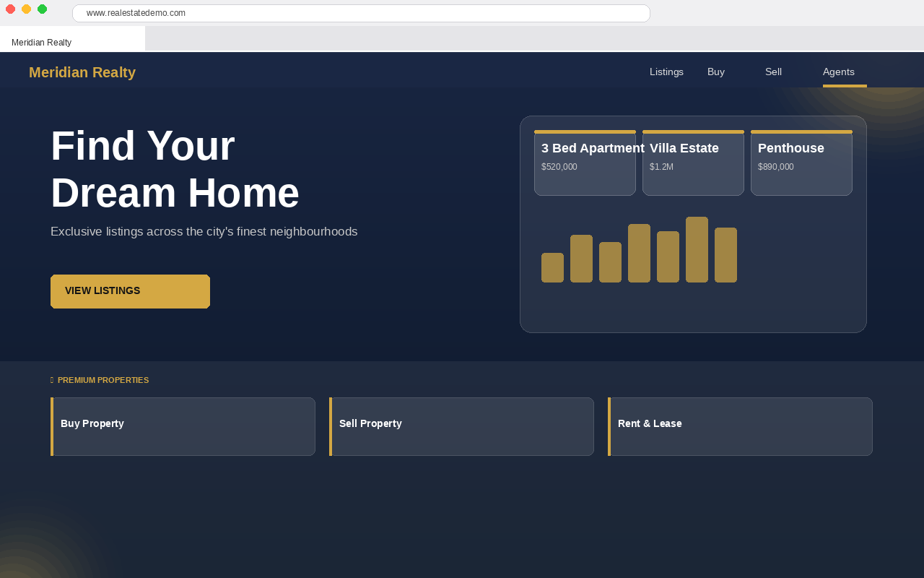The image size is (924, 578).
Task: Click the shortest bar in the chart
Action: [552, 267]
